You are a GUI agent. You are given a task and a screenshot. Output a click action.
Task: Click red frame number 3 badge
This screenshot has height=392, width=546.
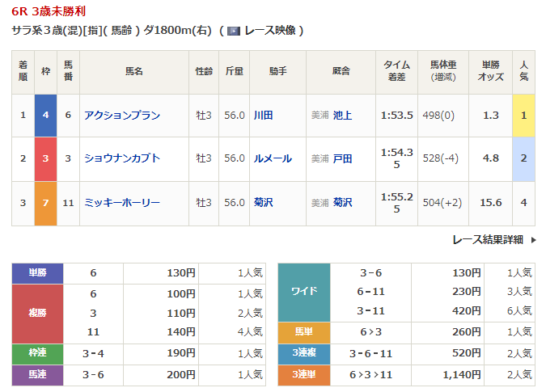[45, 159]
